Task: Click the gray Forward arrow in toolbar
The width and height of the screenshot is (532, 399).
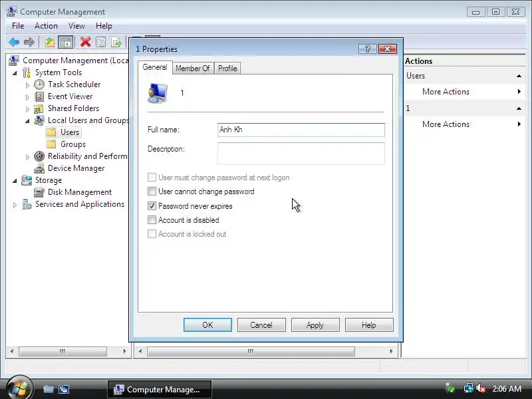Action: click(29, 43)
